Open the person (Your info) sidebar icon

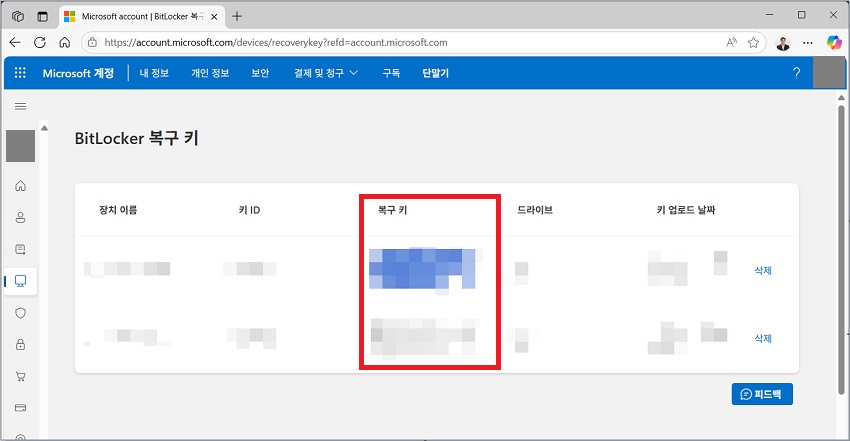coord(21,218)
